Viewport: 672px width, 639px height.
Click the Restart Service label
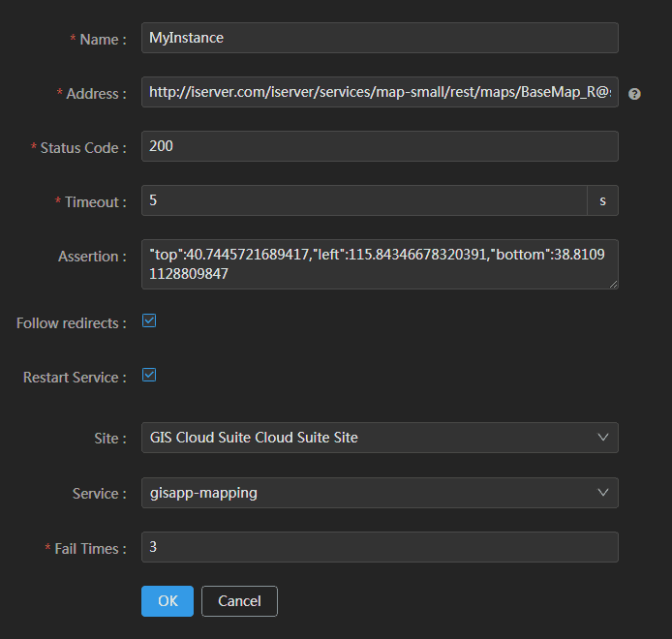pyautogui.click(x=75, y=378)
